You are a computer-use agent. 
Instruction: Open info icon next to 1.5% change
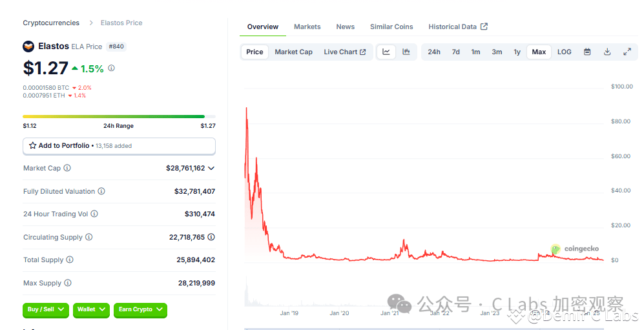point(111,68)
